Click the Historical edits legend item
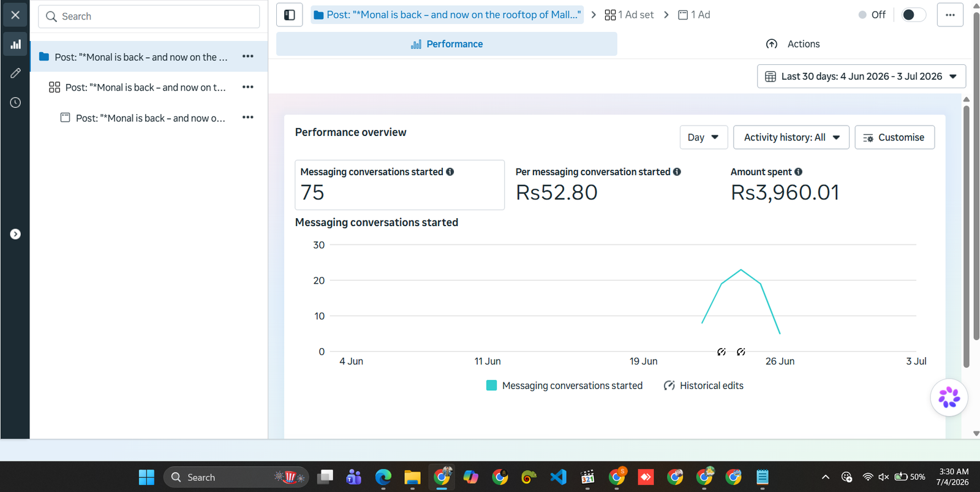 [x=704, y=385]
